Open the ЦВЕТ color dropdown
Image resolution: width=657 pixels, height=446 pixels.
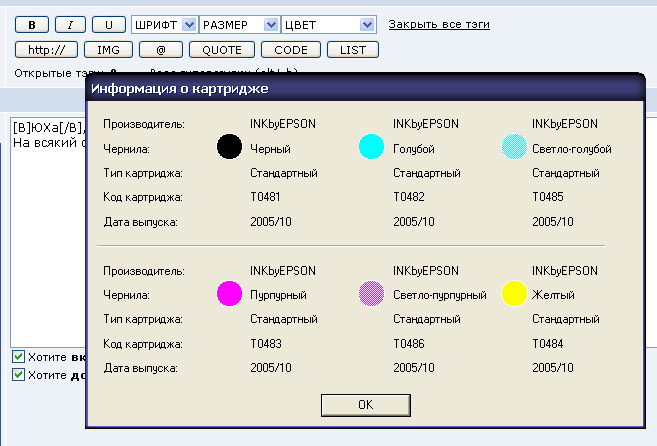pyautogui.click(x=328, y=25)
